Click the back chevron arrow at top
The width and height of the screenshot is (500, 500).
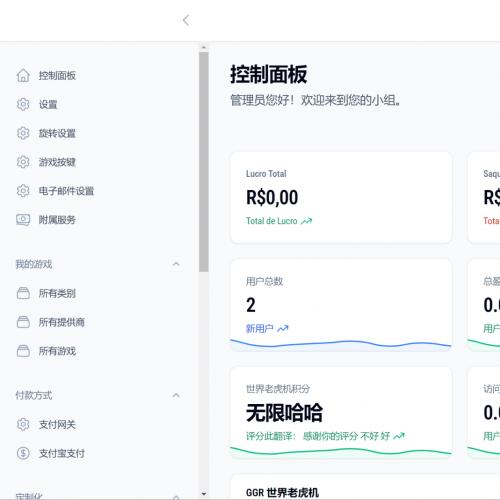pos(186,20)
